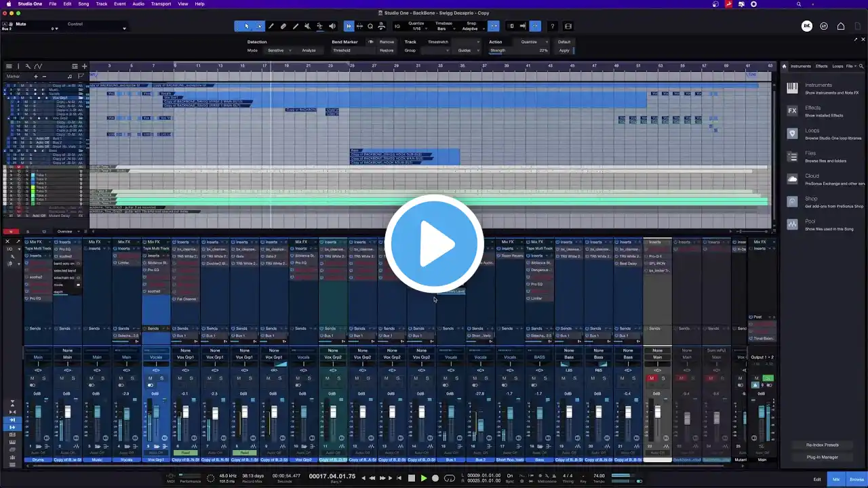Image resolution: width=868 pixels, height=488 pixels.
Task: Click the Default button under Action
Action: tap(564, 42)
